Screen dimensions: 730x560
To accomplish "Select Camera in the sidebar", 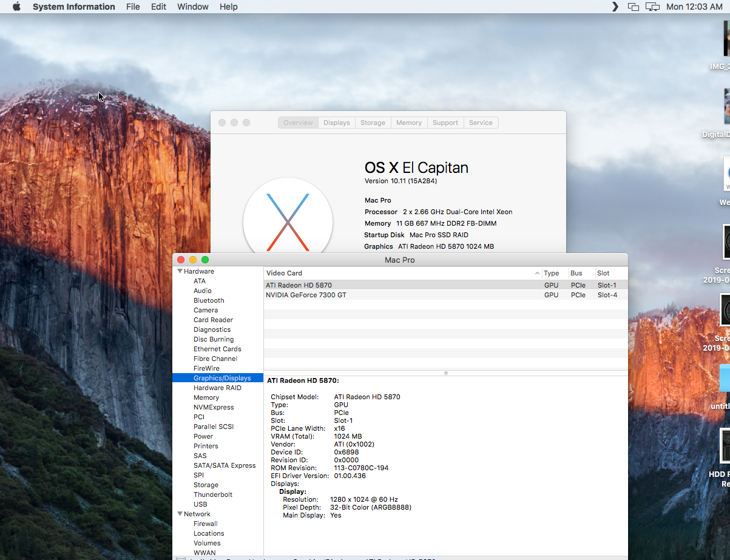I will [206, 310].
